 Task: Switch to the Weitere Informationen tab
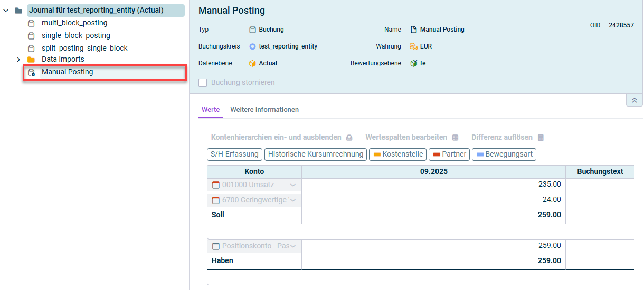(x=264, y=110)
